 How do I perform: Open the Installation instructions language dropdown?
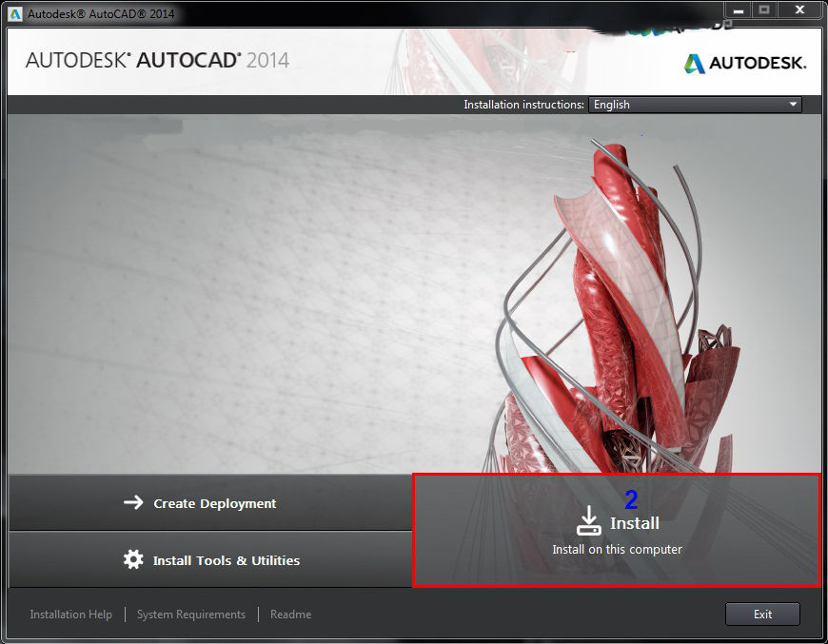[x=695, y=105]
